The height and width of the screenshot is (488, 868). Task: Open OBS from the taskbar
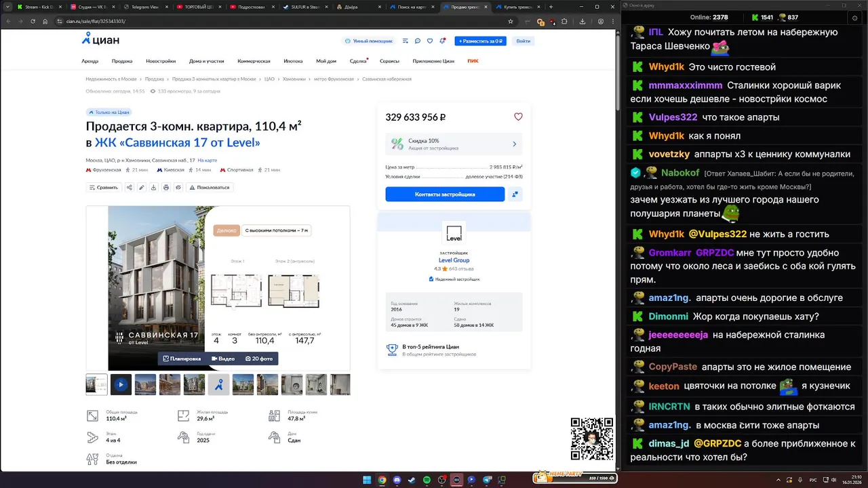[x=441, y=480]
